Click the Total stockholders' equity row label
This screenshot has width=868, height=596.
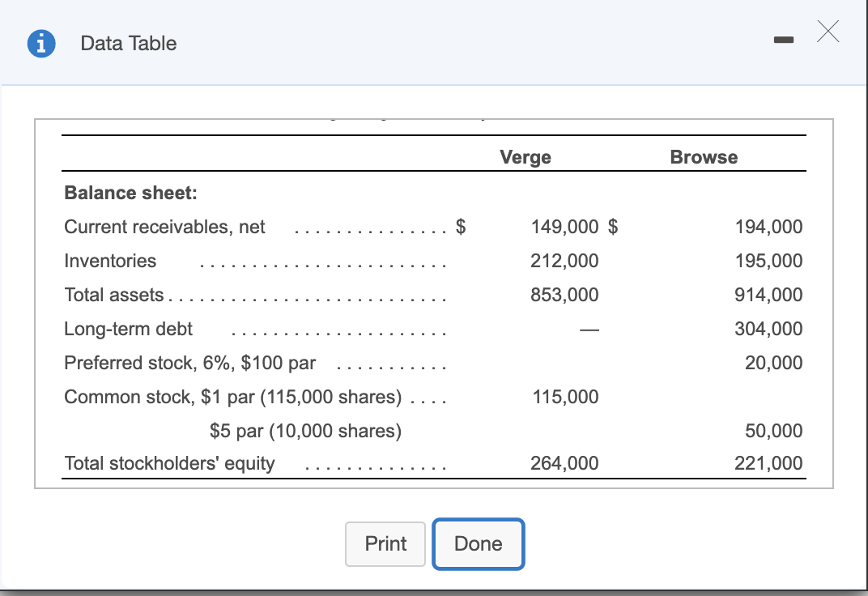[169, 463]
